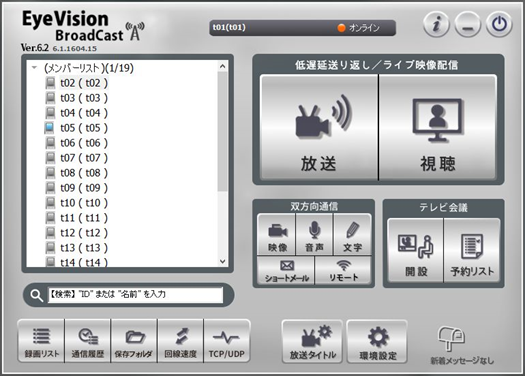Screen dimensions: 525x376
Task: Click the ID or name search field
Action: 136,295
